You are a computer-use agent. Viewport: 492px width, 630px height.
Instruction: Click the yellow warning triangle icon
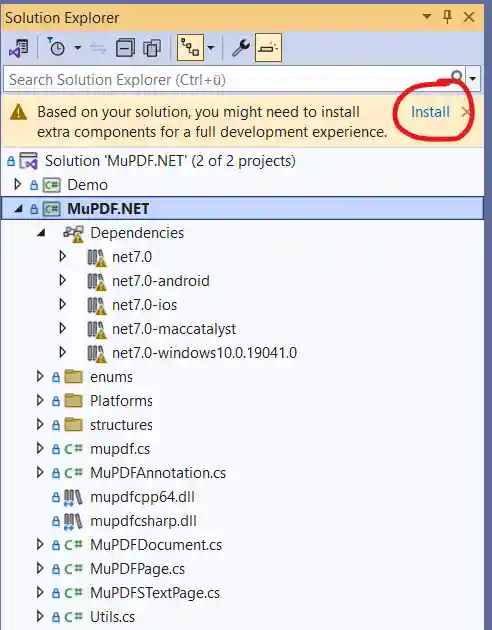click(x=18, y=112)
